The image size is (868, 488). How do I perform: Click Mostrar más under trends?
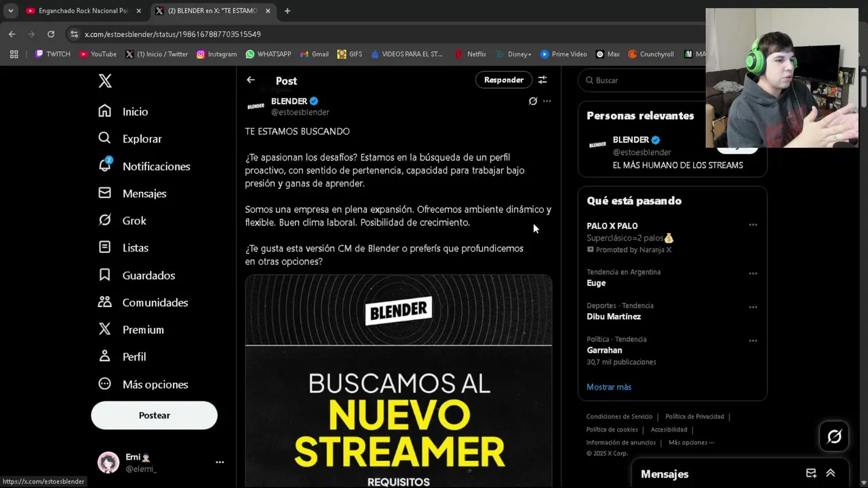(609, 387)
